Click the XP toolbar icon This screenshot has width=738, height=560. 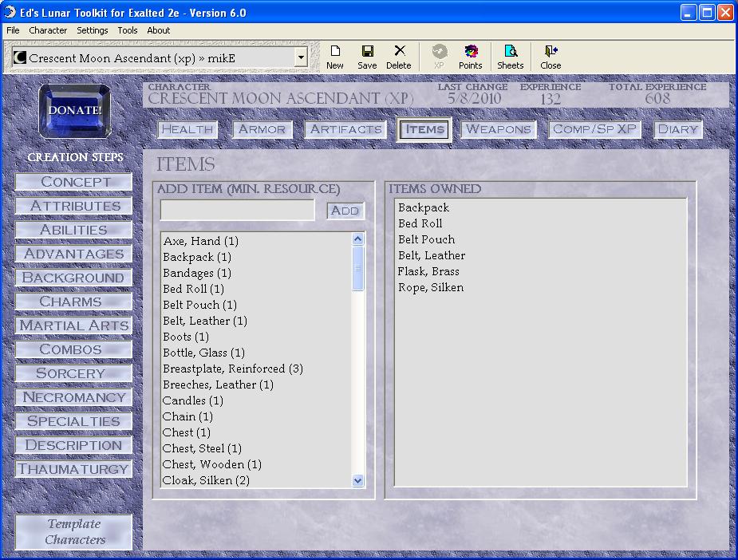tap(439, 57)
